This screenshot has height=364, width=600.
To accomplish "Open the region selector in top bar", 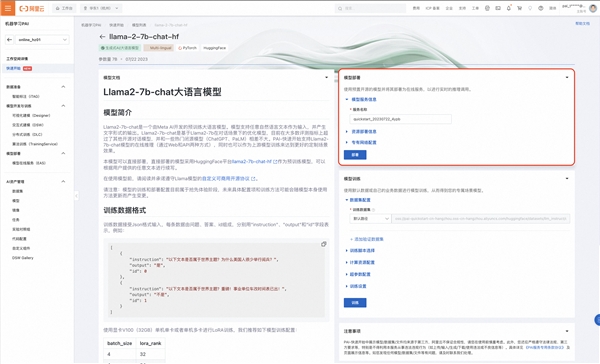I will [x=101, y=8].
